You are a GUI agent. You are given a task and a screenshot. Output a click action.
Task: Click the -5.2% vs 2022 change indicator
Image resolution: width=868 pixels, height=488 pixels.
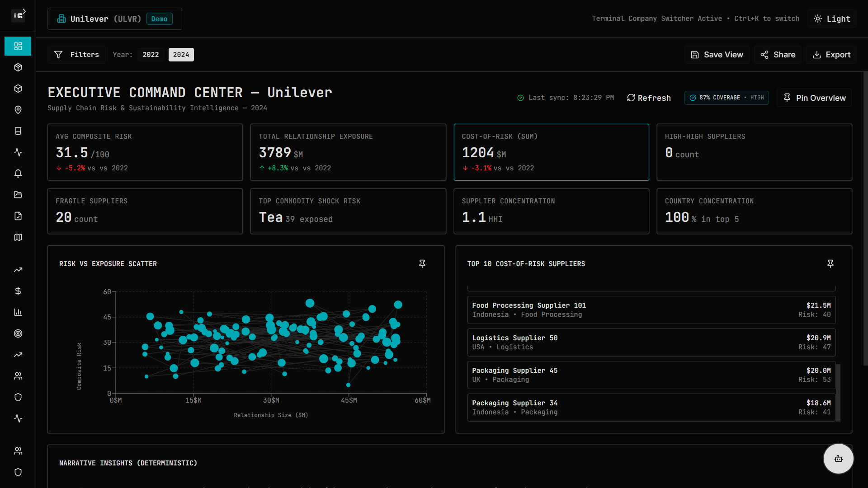pyautogui.click(x=92, y=168)
